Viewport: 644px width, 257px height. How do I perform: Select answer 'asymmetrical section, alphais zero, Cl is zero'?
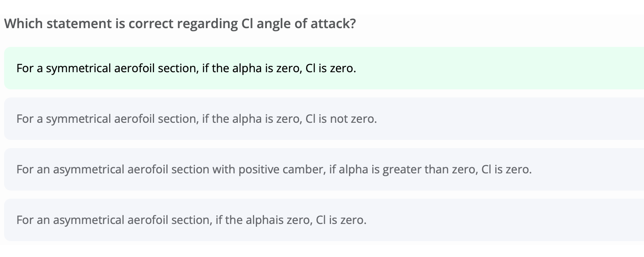point(324,220)
